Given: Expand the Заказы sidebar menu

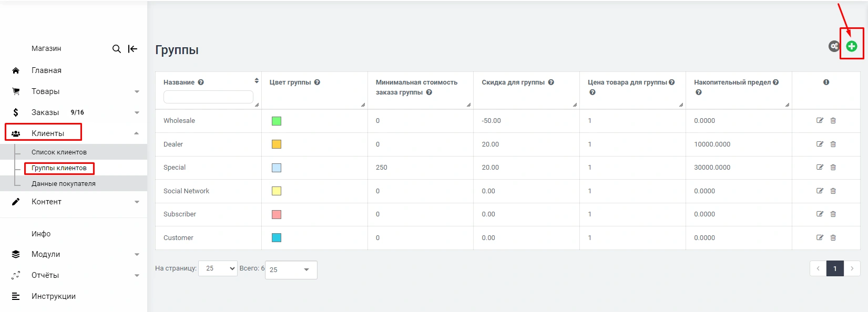Looking at the screenshot, I should tap(137, 112).
